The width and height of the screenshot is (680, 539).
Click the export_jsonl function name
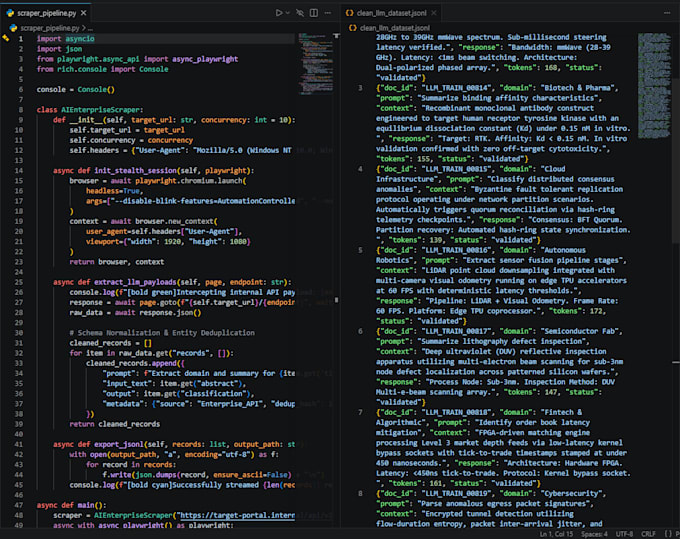pyautogui.click(x=119, y=444)
